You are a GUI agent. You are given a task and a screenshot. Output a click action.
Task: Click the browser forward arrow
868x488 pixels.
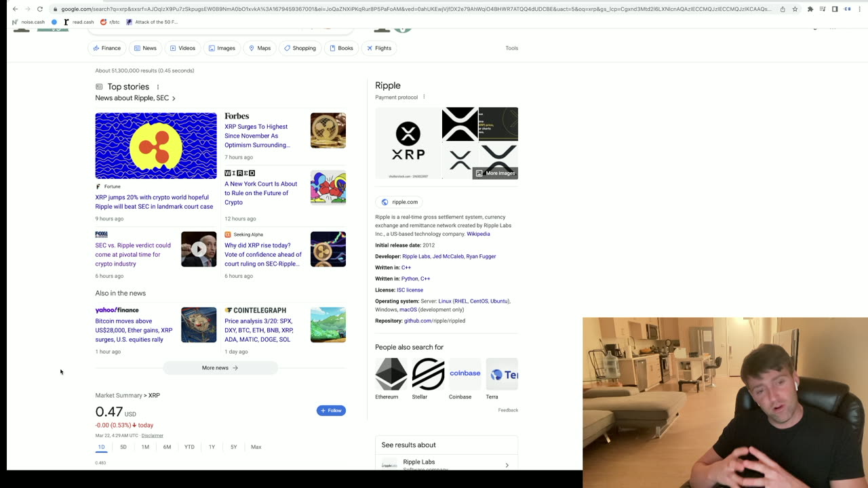(27, 9)
